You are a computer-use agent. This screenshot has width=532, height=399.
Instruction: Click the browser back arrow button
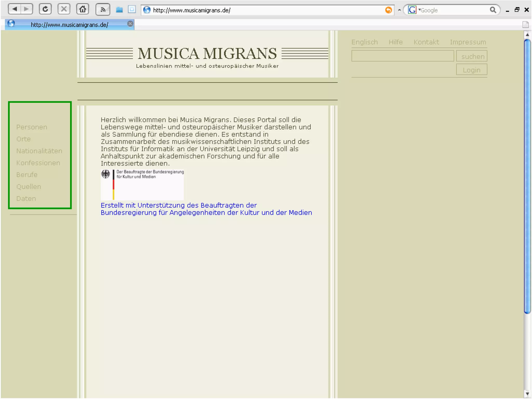[x=15, y=9]
